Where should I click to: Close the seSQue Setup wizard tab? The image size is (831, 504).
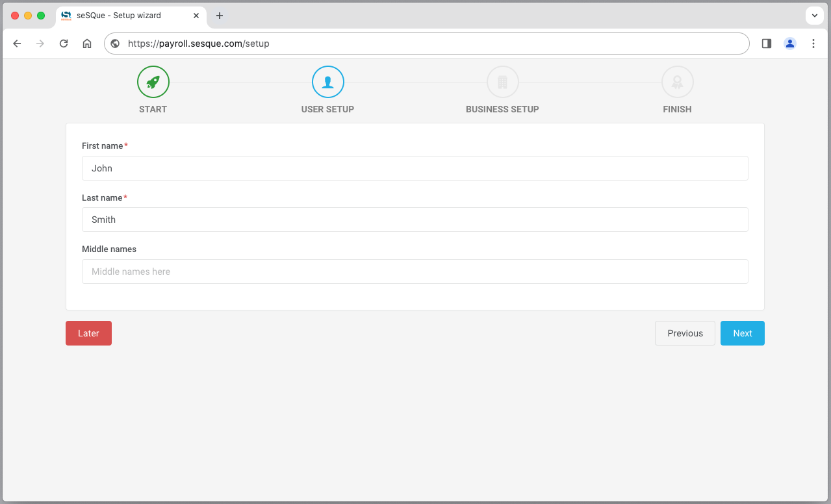pyautogui.click(x=196, y=16)
